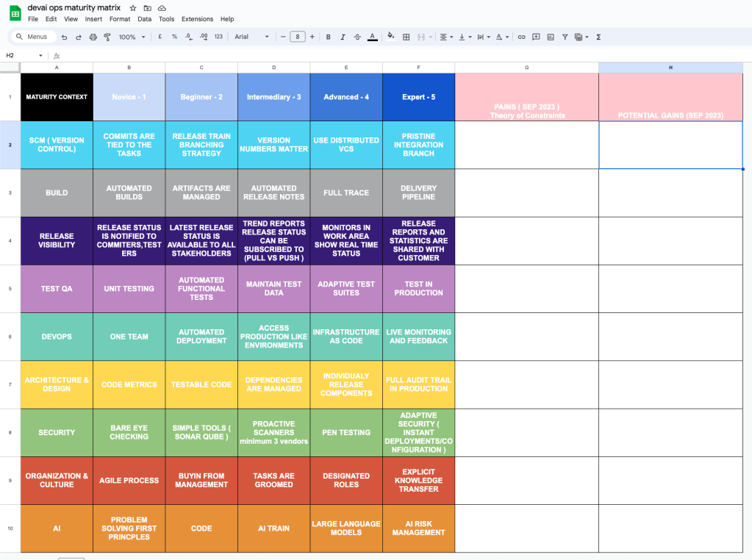Open the File menu
This screenshot has height=560, width=752.
tap(33, 19)
